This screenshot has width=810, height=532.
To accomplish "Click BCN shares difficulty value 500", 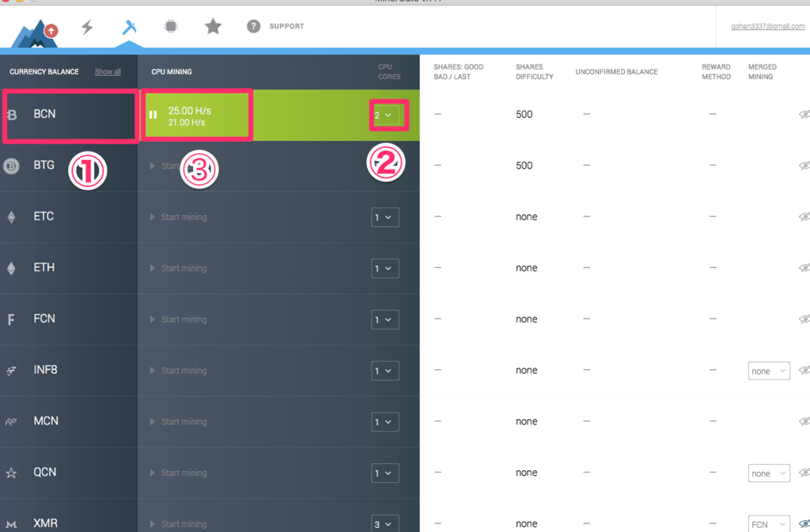I will (x=524, y=114).
